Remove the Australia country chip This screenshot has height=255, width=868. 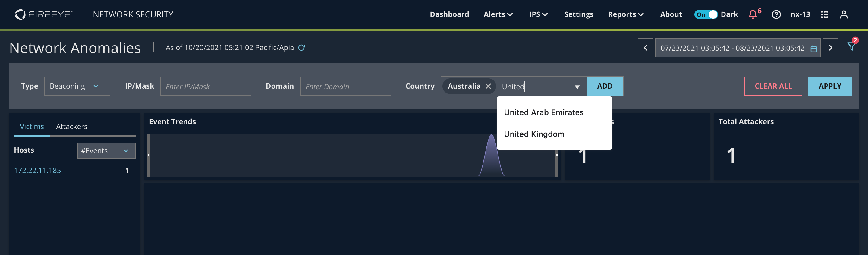488,86
